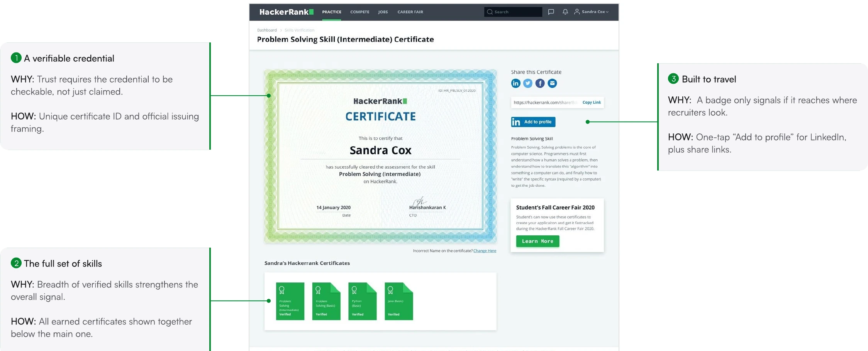The width and height of the screenshot is (868, 351).
Task: Click the Share this Certificate label
Action: click(536, 72)
